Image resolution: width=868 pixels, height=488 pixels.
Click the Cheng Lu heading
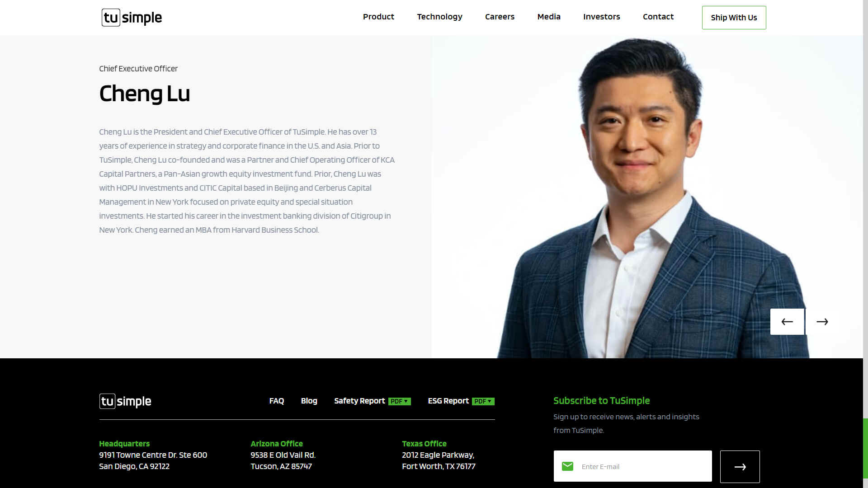(145, 94)
